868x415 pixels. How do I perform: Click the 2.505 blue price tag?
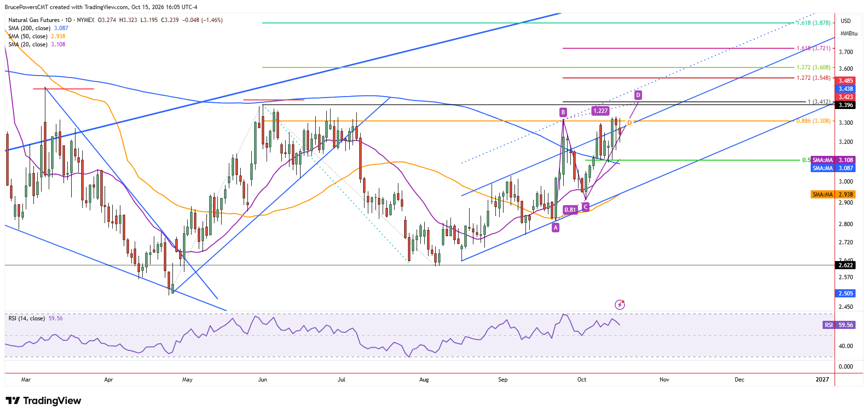tap(846, 294)
